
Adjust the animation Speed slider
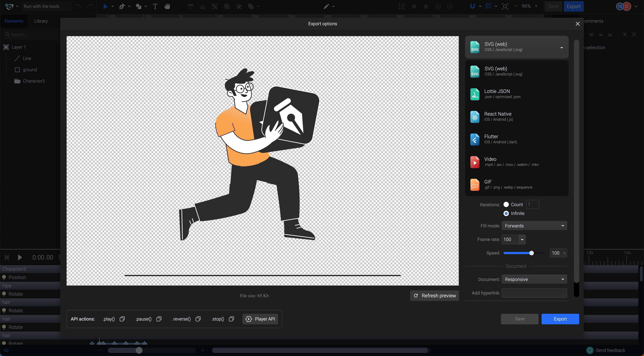coord(532,253)
